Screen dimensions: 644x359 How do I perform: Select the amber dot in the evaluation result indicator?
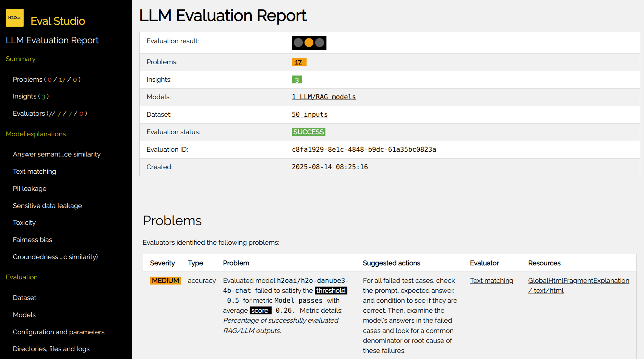309,43
